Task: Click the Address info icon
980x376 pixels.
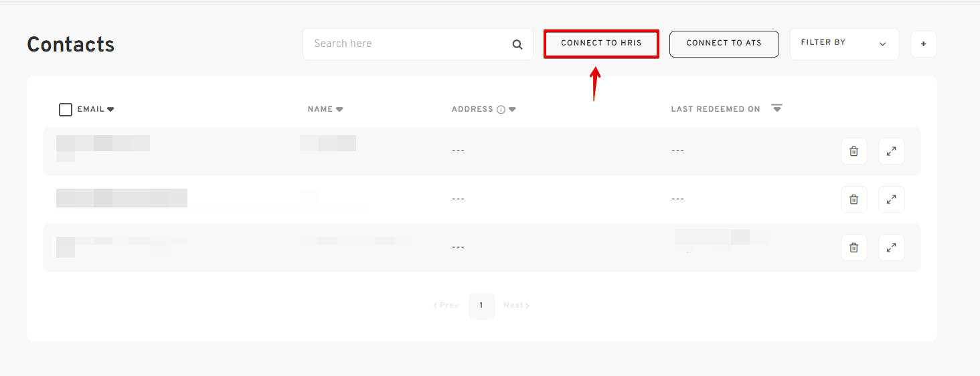Action: [501, 110]
